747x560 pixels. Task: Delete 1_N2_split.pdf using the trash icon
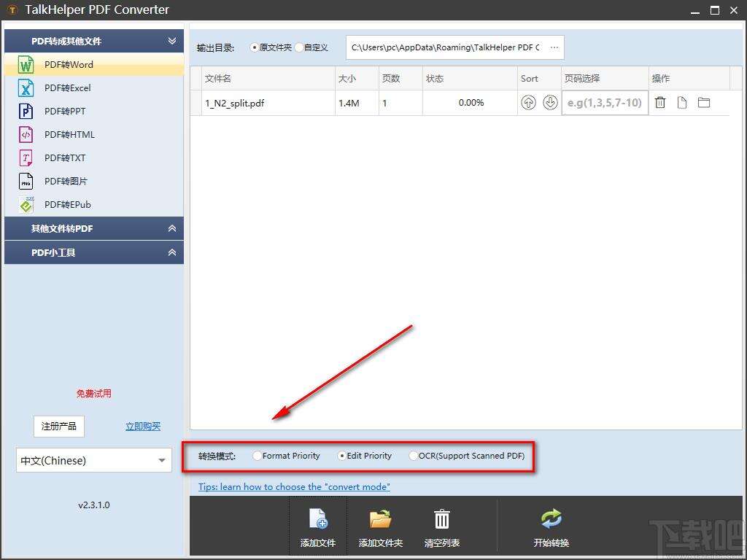pos(660,102)
